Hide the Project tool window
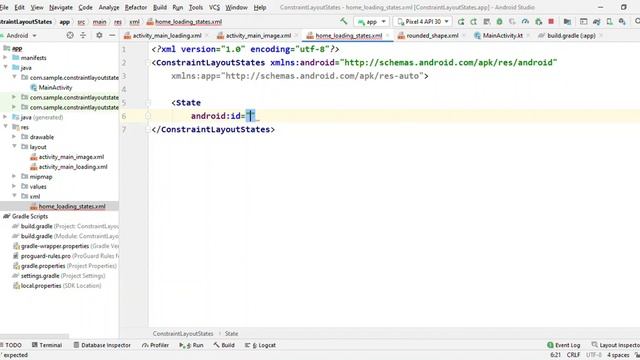The width and height of the screenshot is (640, 360). [x=112, y=36]
